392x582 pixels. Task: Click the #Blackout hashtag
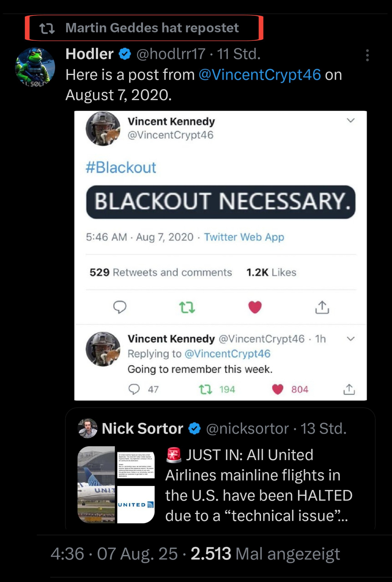(121, 168)
